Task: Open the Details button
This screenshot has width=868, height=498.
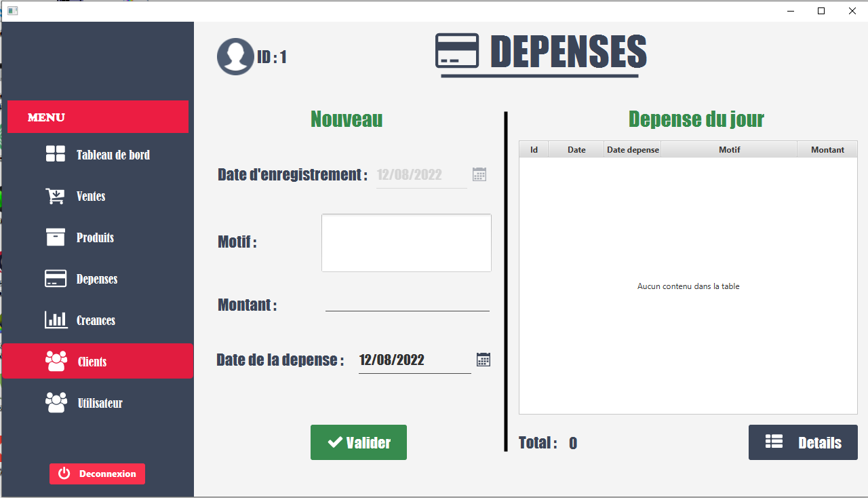Action: [x=803, y=442]
